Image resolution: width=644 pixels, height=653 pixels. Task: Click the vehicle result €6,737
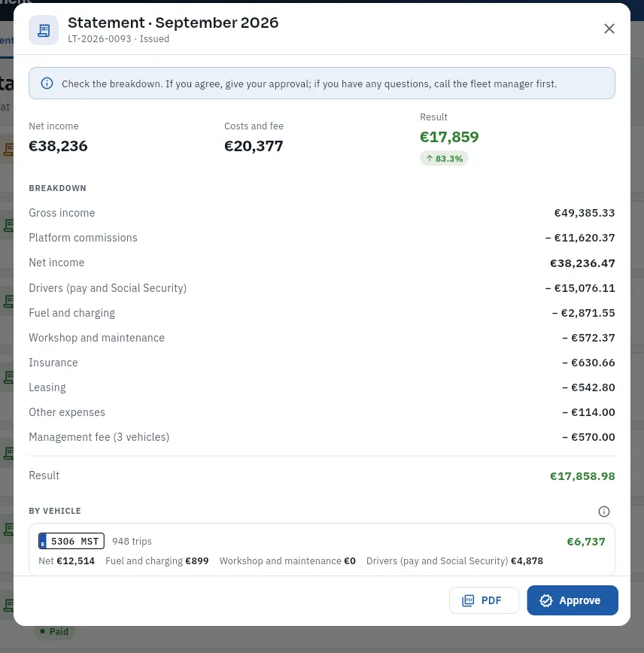tap(585, 542)
